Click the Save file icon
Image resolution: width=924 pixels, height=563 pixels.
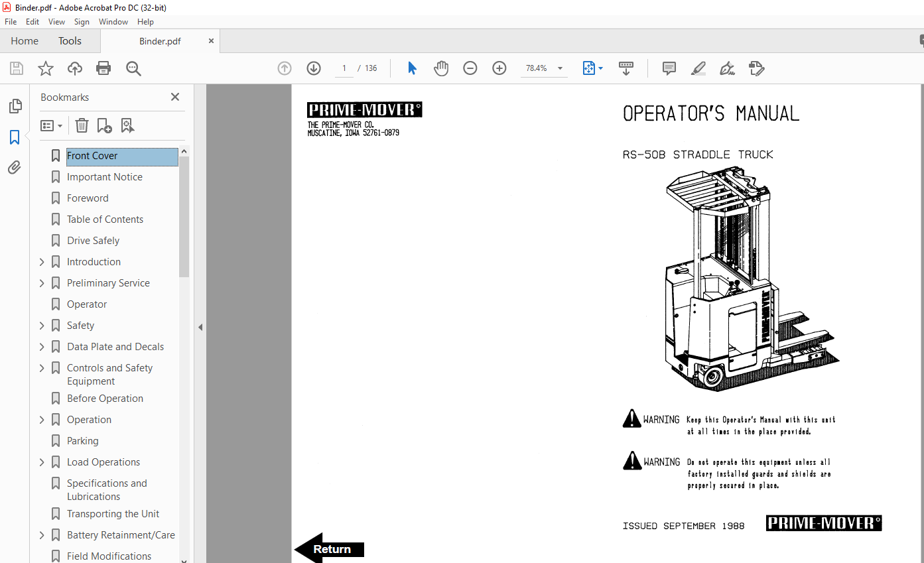pos(17,68)
